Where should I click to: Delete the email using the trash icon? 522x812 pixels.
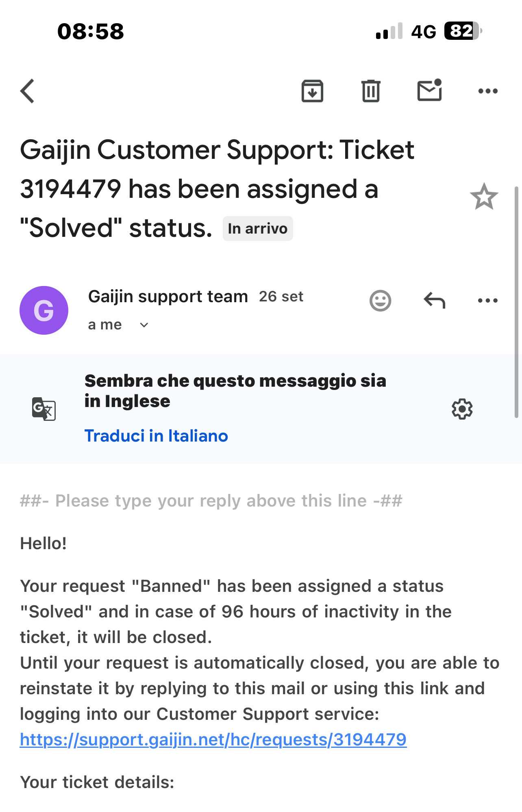pos(371,91)
